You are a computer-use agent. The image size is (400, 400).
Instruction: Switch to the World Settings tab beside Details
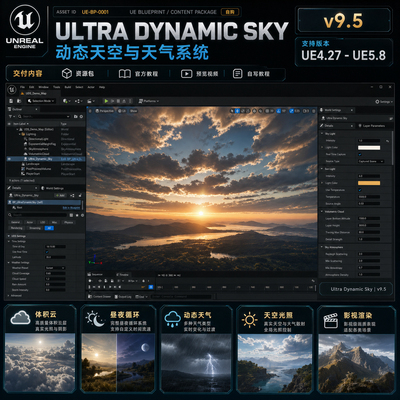point(53,188)
